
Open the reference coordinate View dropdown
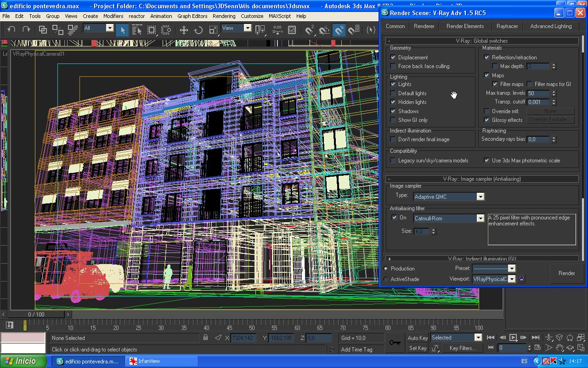pos(236,28)
